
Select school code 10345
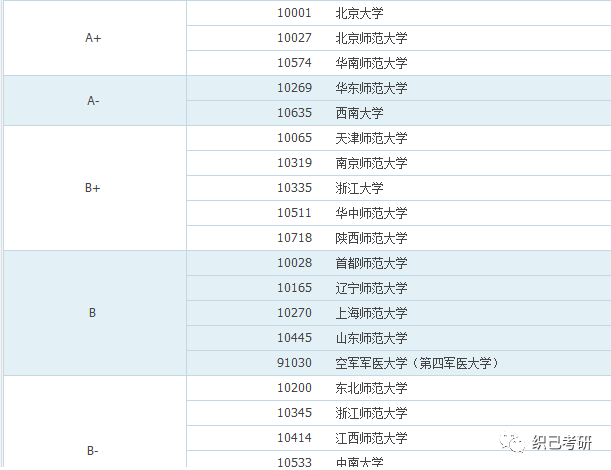pos(294,412)
